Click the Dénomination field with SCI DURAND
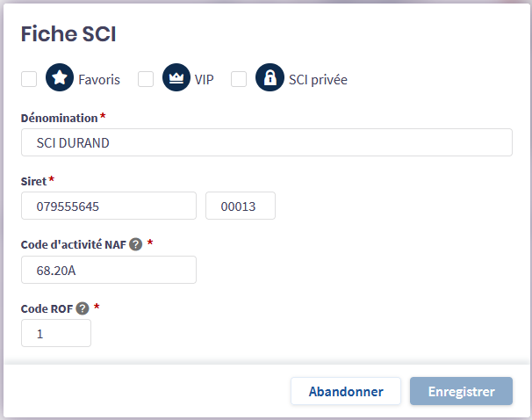Screen dimensions: 532x420 tap(266, 142)
